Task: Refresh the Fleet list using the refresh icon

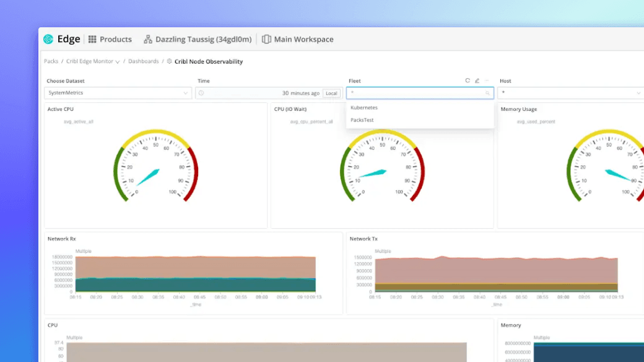Action: (x=468, y=81)
